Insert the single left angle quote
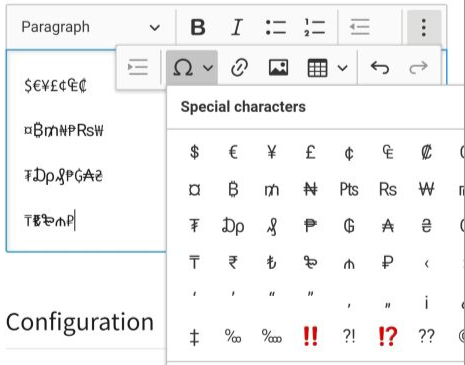 pos(426,263)
